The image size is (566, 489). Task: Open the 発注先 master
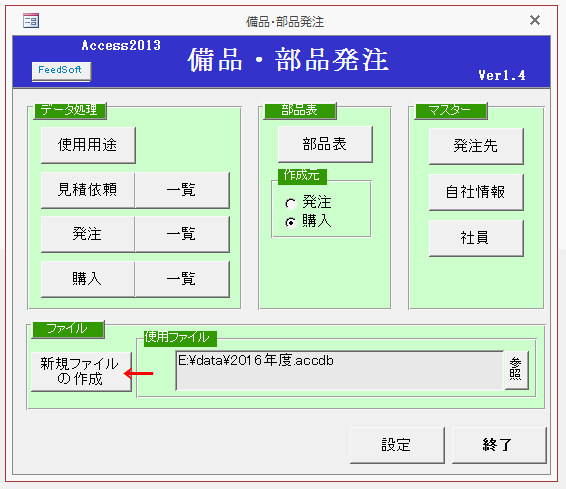(x=476, y=146)
